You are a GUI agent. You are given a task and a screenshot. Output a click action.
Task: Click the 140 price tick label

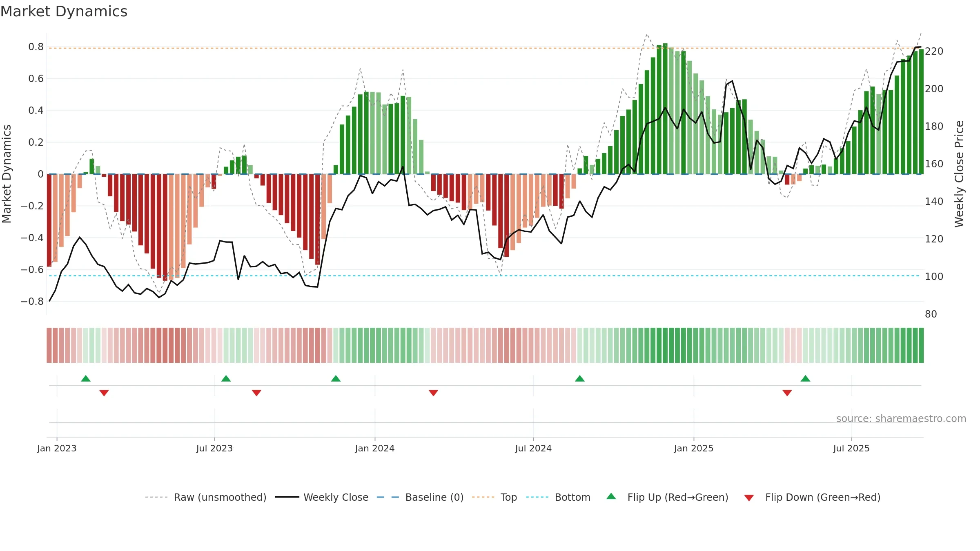(934, 202)
